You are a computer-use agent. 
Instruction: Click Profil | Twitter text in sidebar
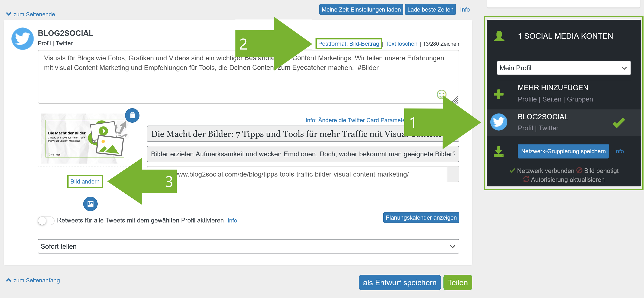[538, 128]
